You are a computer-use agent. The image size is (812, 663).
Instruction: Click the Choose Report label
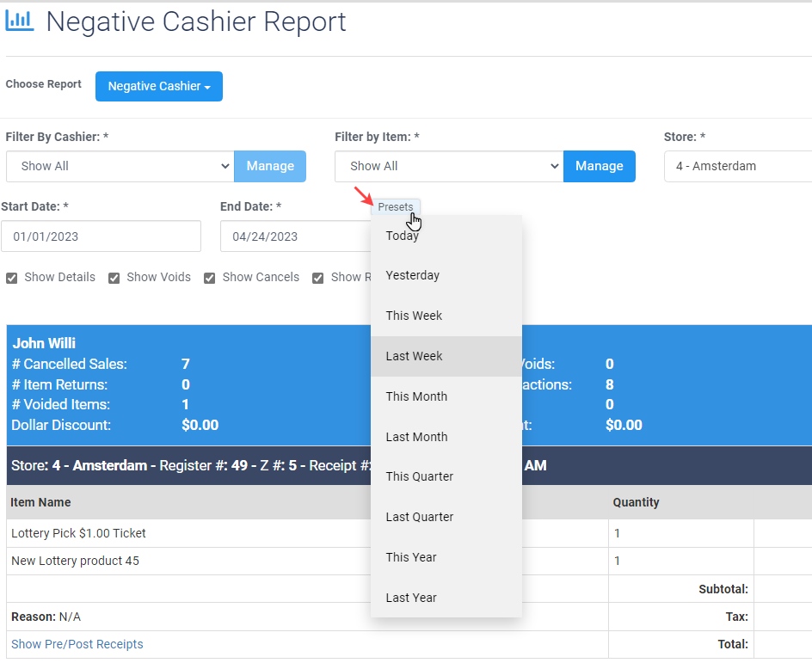coord(44,84)
